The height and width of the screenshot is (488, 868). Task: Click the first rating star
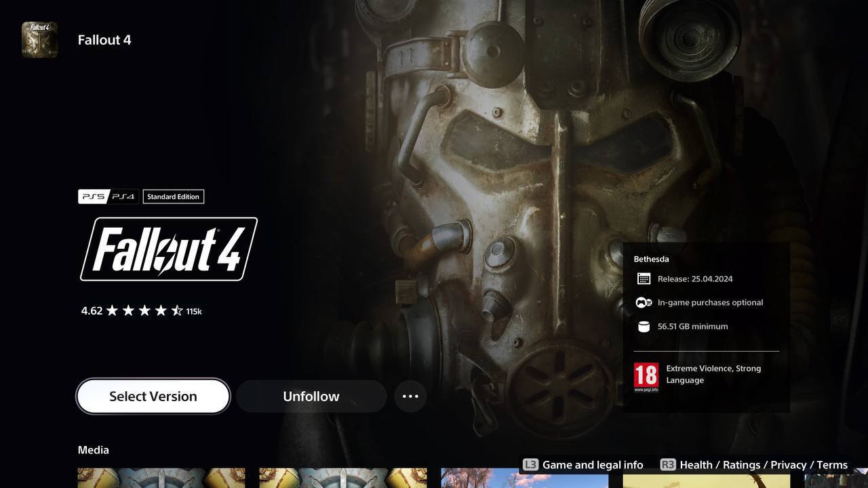tap(112, 310)
